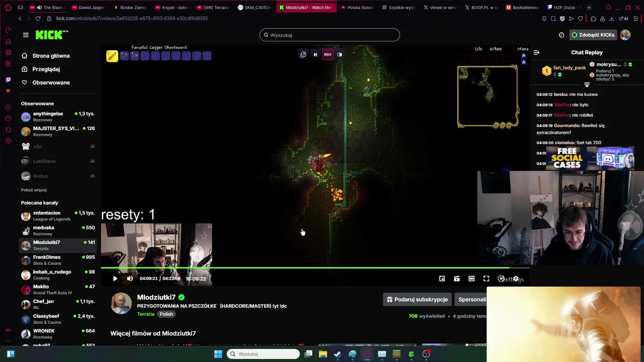Open the Kick hamburger sidebar menu
644x362 pixels.
tap(26, 35)
